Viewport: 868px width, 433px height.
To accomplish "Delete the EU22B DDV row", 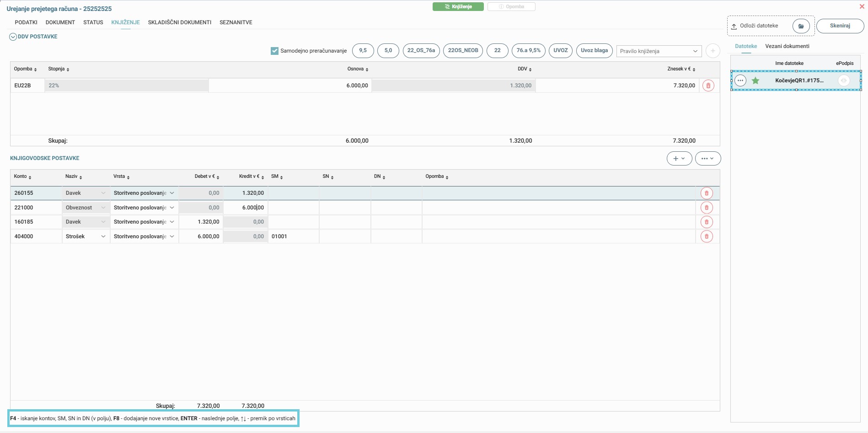I will pyautogui.click(x=708, y=86).
